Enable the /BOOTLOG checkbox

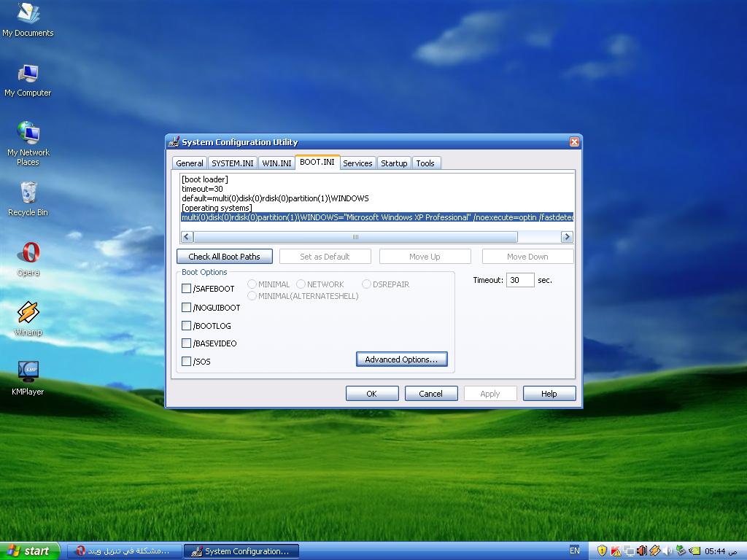[x=186, y=326]
